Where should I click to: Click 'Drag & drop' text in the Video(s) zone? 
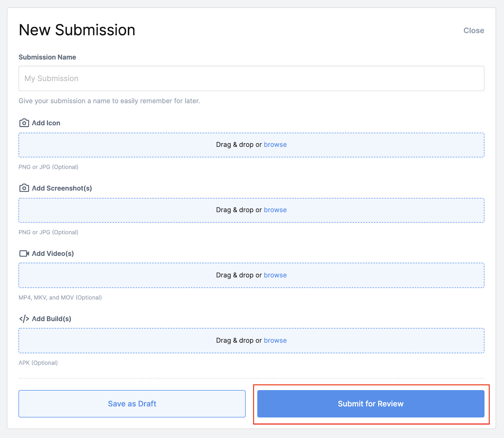pyautogui.click(x=235, y=275)
